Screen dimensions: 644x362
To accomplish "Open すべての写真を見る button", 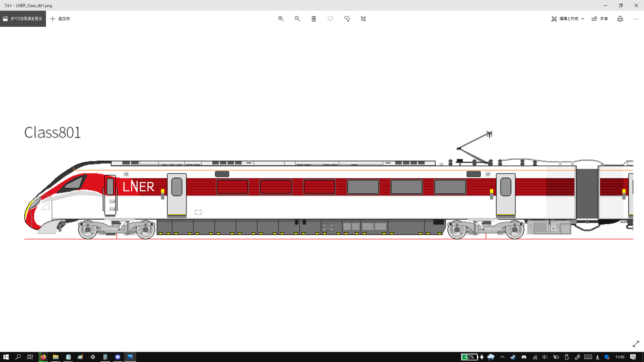I will coord(23,19).
